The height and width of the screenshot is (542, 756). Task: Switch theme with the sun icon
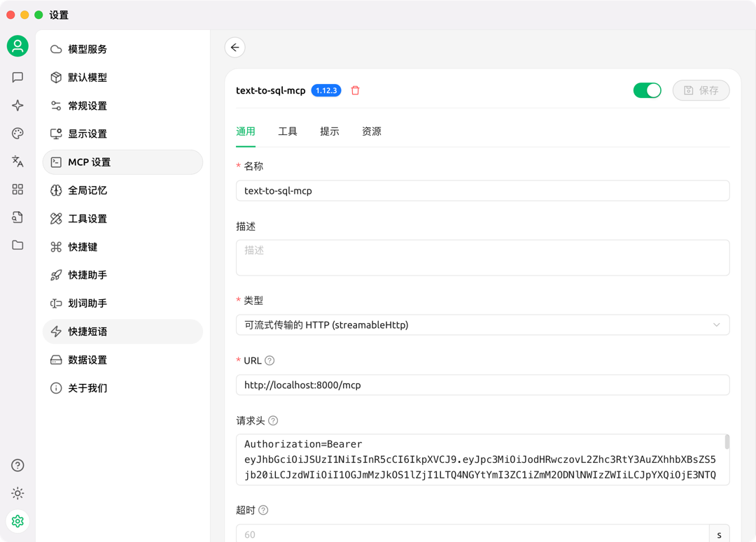17,492
